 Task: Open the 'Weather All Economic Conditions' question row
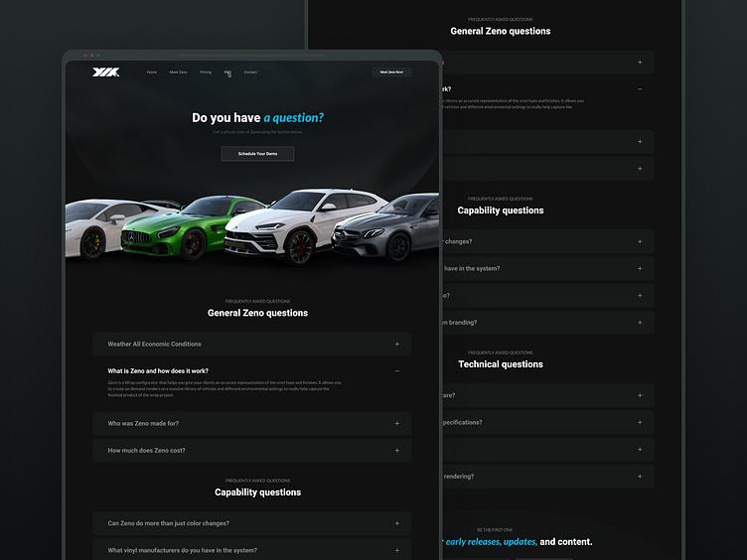coord(252,345)
